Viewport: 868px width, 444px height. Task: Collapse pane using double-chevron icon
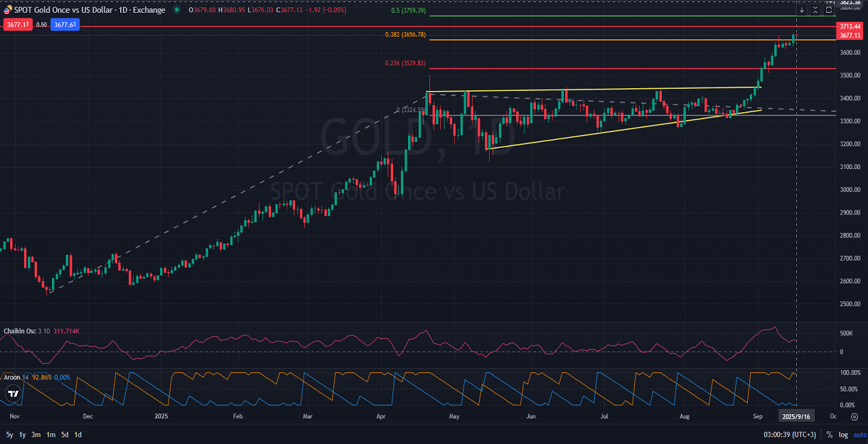(815, 10)
